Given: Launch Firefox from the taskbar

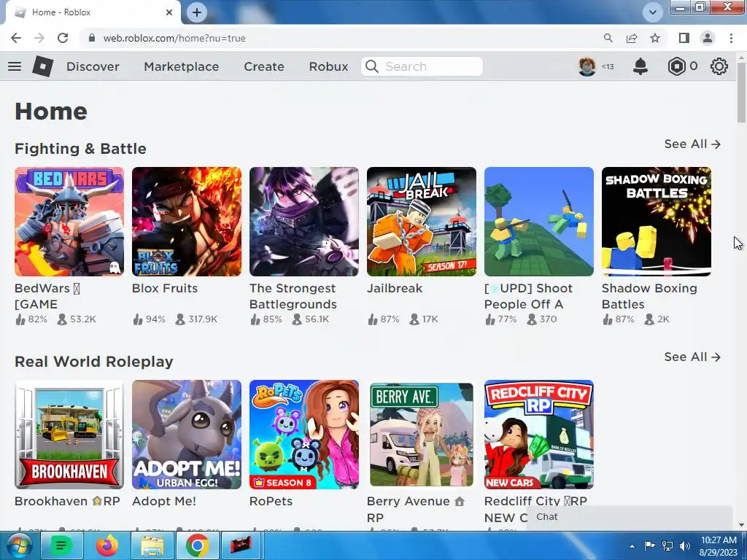Looking at the screenshot, I should (x=107, y=545).
